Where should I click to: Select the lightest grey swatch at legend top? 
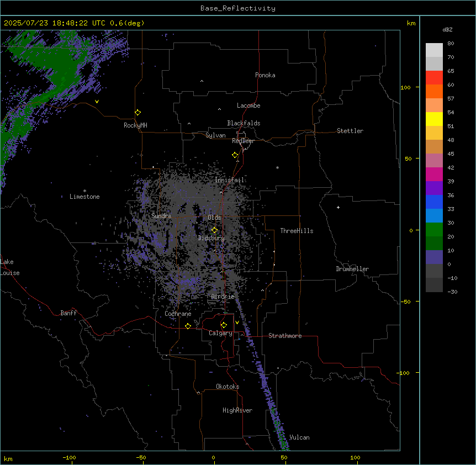434,50
